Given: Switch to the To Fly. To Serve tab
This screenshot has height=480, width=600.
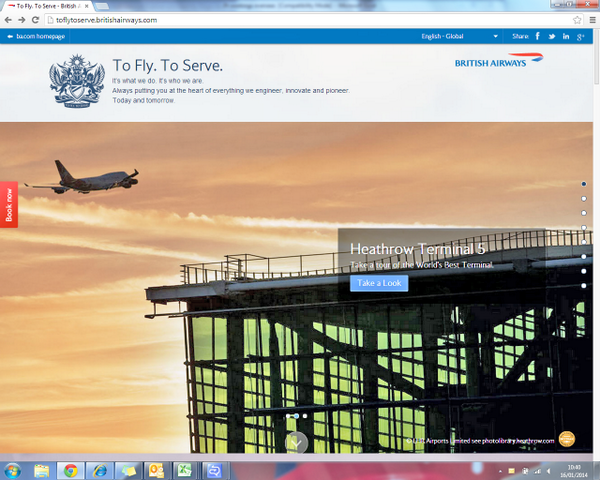Looking at the screenshot, I should pos(48,6).
